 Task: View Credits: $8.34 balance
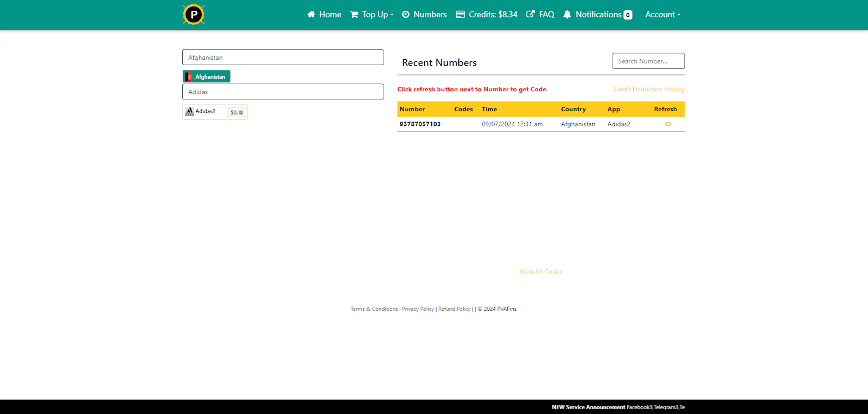pos(487,15)
